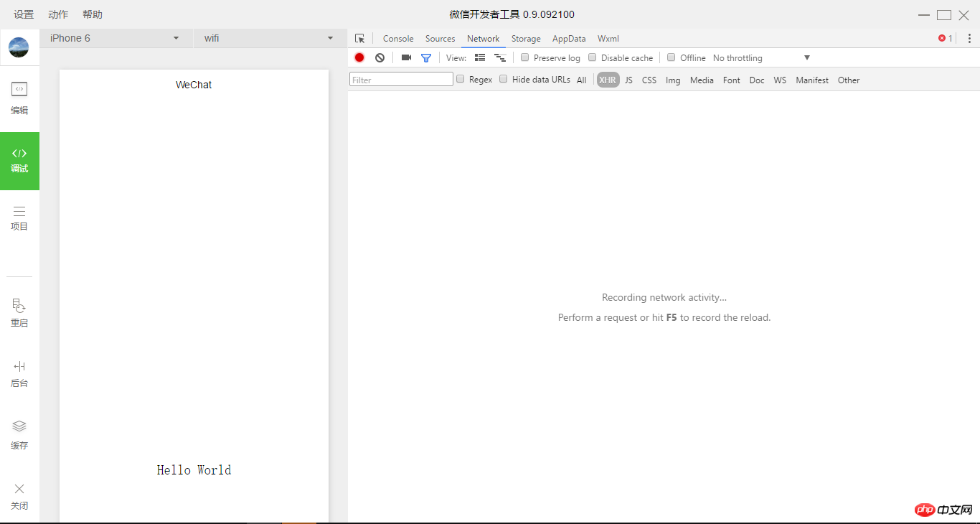Open the Wxml tab
The width and height of the screenshot is (980, 524).
click(x=608, y=39)
